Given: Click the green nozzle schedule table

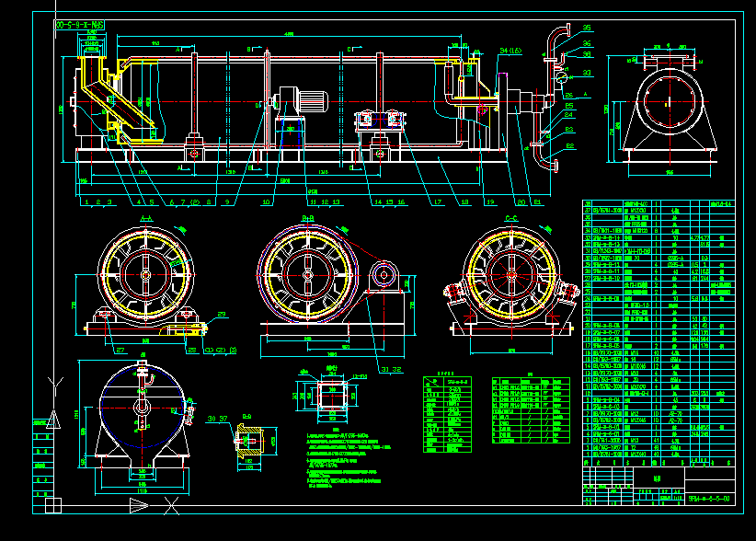Looking at the screenshot, I should pyautogui.click(x=531, y=410).
